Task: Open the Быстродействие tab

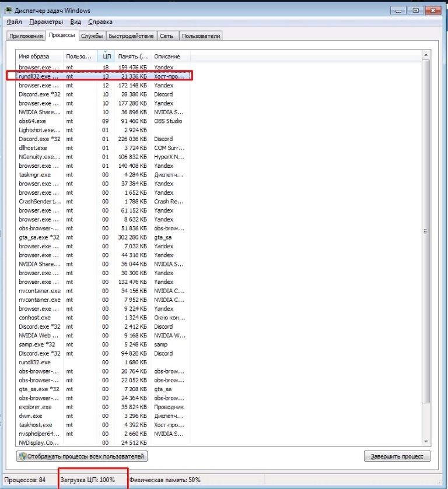Action: (131, 36)
